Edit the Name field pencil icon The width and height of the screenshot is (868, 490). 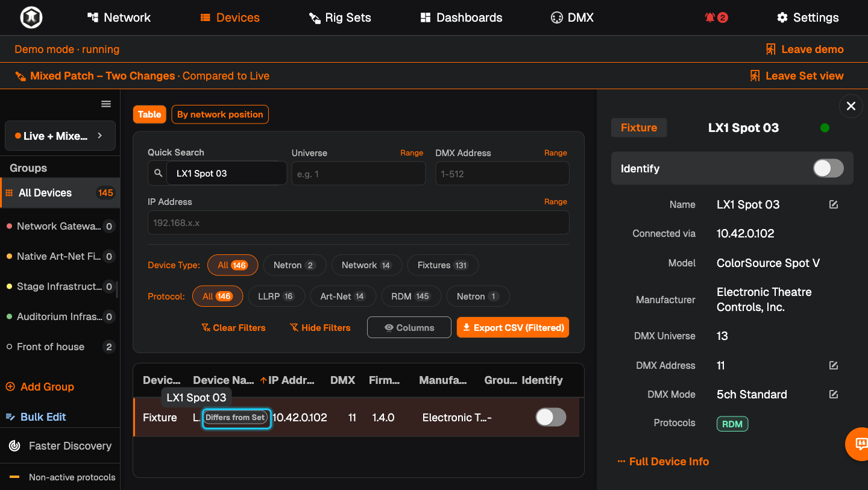pyautogui.click(x=834, y=204)
